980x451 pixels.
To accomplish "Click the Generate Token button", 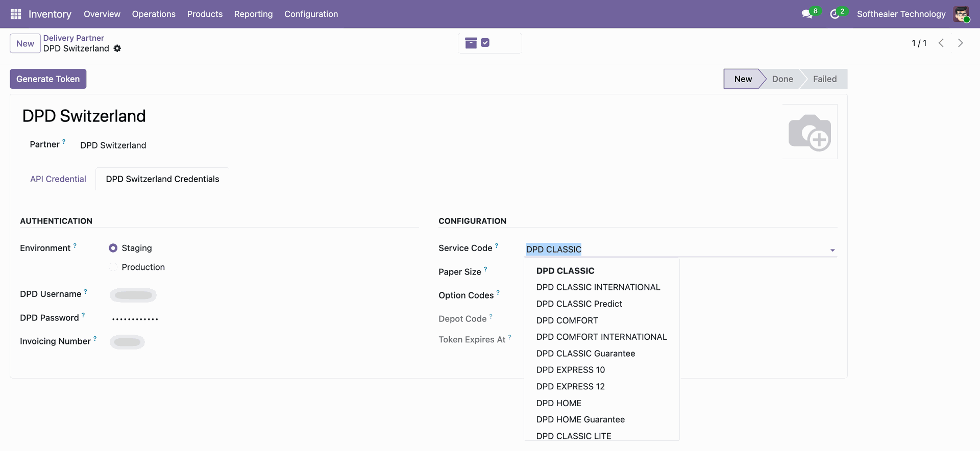I will coord(48,79).
